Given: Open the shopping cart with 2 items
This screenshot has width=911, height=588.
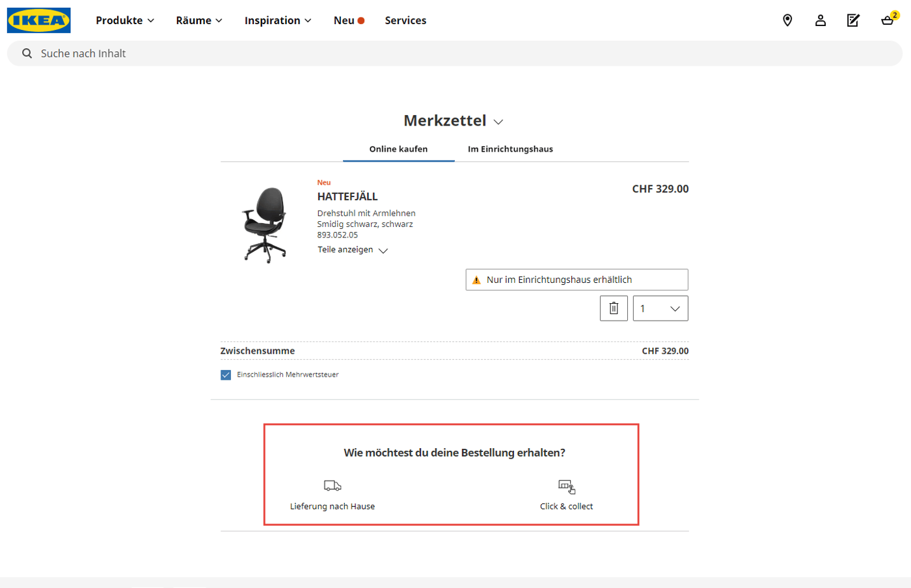Looking at the screenshot, I should point(887,20).
